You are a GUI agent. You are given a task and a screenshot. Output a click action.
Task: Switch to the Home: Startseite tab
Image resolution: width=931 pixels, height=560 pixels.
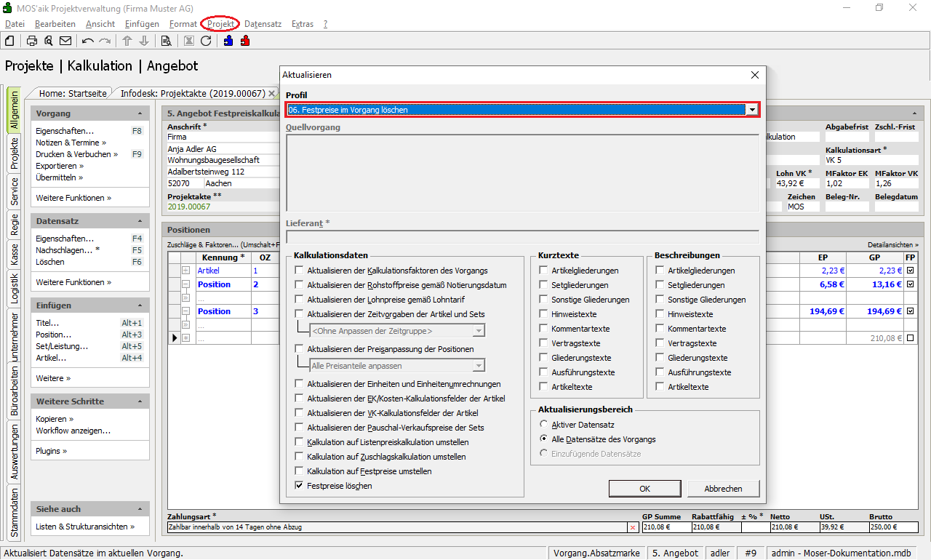pos(73,93)
